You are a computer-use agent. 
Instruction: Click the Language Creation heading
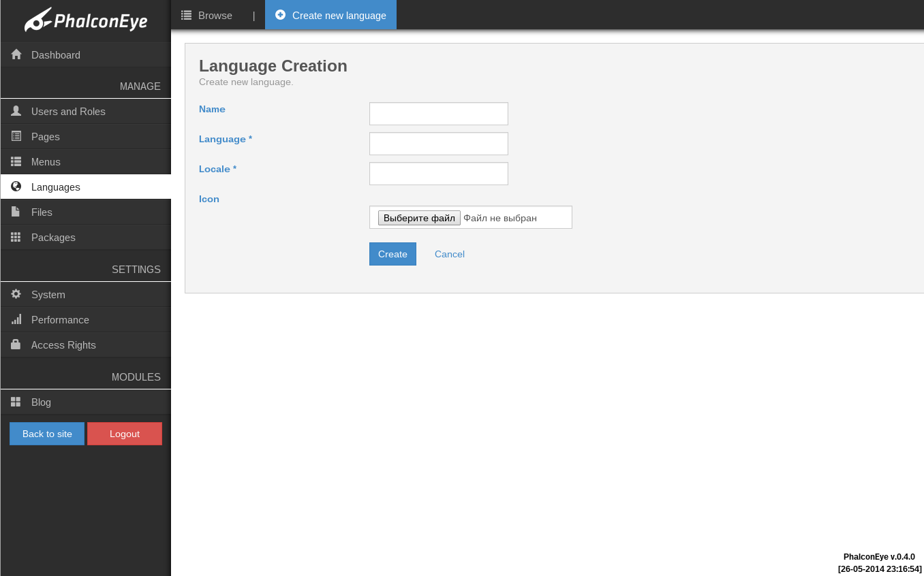coord(273,66)
